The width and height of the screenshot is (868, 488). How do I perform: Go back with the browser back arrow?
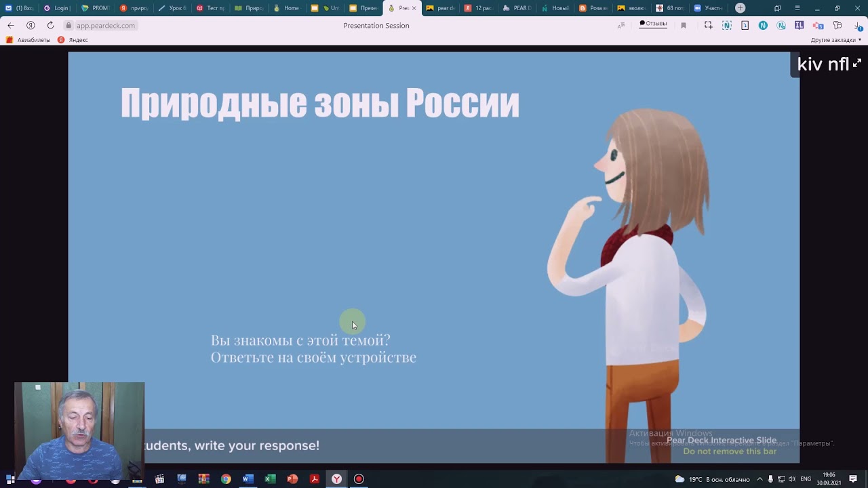click(x=10, y=25)
